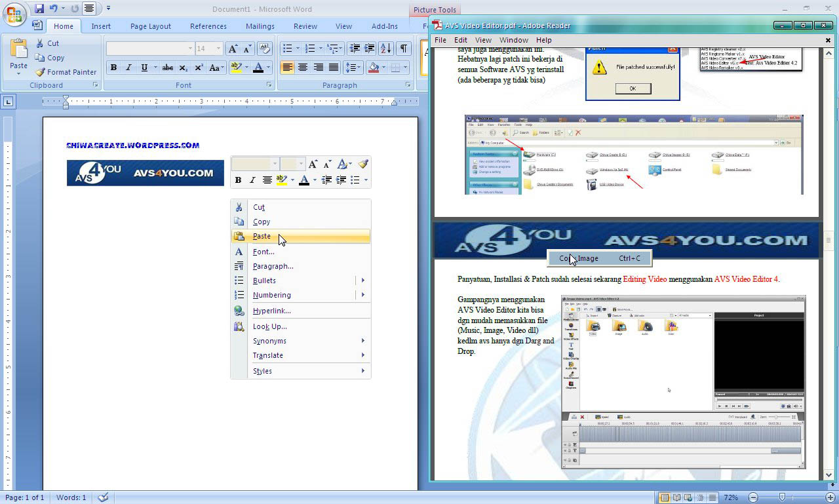Toggle Underline in the ribbon
Image resolution: width=839 pixels, height=504 pixels.
144,68
